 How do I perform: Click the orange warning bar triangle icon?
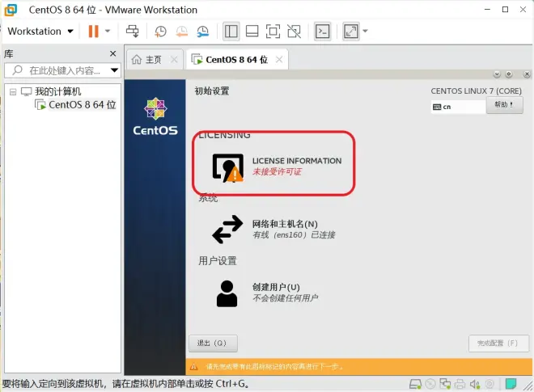click(194, 366)
